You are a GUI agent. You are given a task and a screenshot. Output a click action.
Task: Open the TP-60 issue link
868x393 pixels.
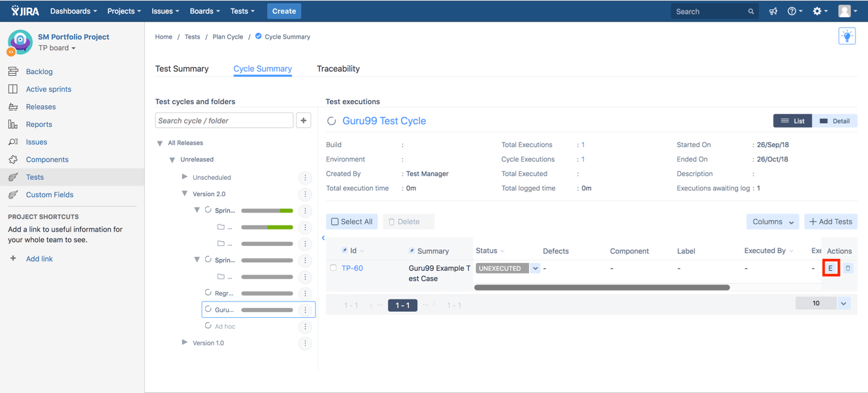[x=352, y=268]
